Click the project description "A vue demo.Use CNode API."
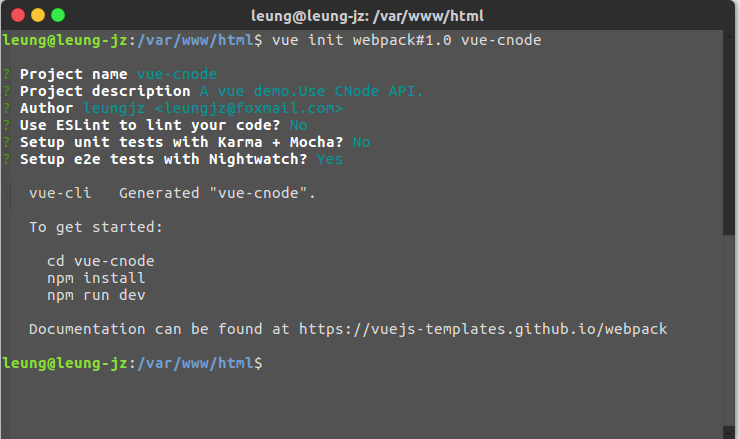The width and height of the screenshot is (740, 439). [x=311, y=91]
